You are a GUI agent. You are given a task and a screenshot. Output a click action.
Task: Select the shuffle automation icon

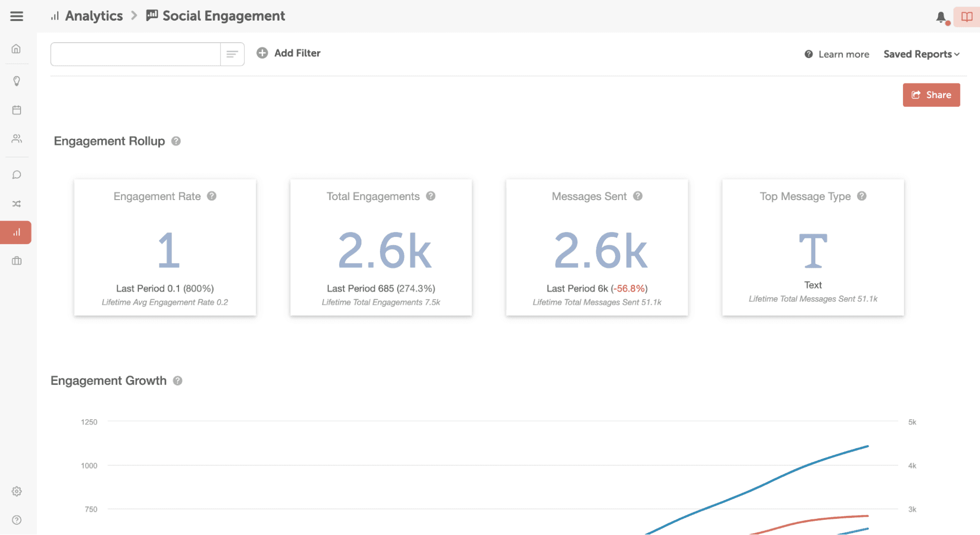16,203
